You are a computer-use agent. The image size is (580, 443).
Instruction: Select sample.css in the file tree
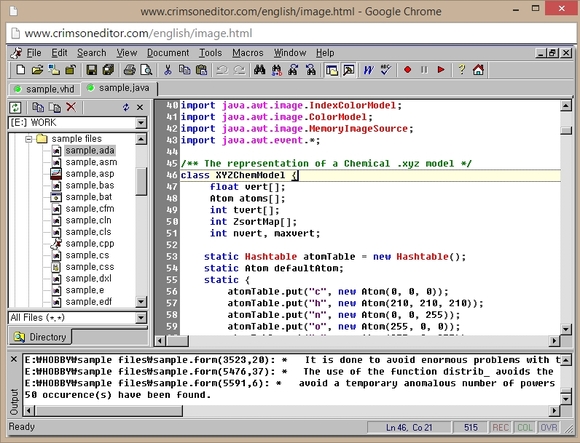[90, 267]
